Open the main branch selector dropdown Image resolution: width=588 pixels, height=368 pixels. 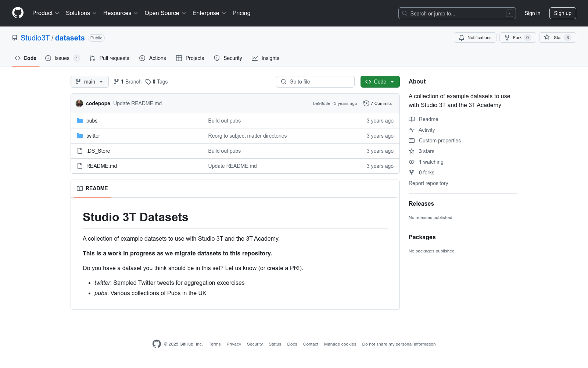[90, 82]
